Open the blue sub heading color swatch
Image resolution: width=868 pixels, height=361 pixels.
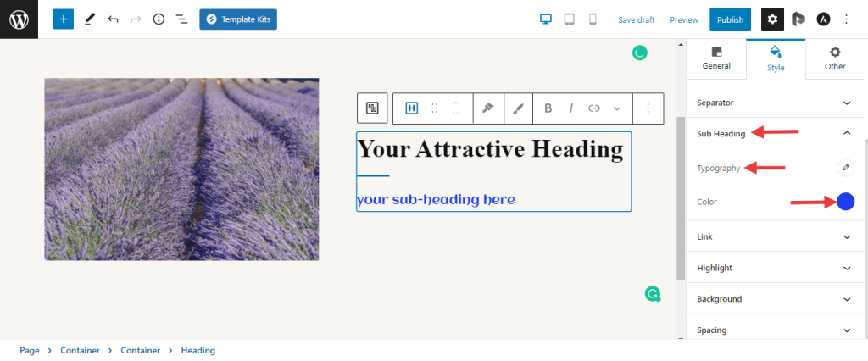tap(845, 202)
